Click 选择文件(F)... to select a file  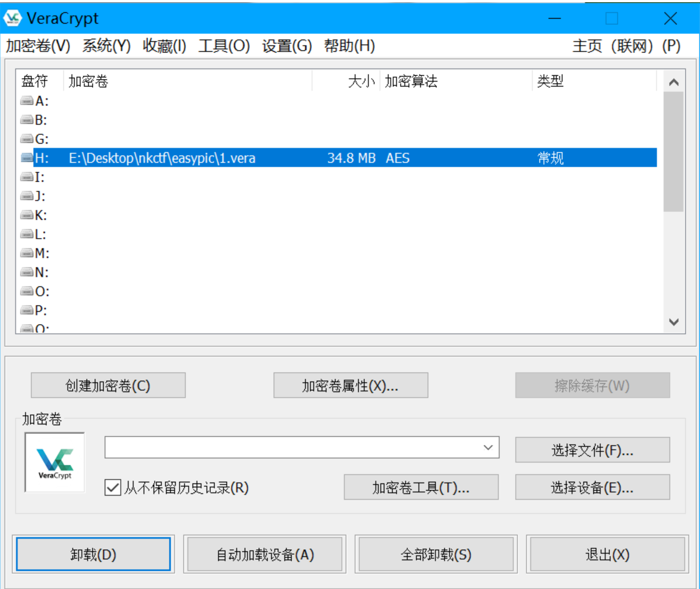(592, 450)
